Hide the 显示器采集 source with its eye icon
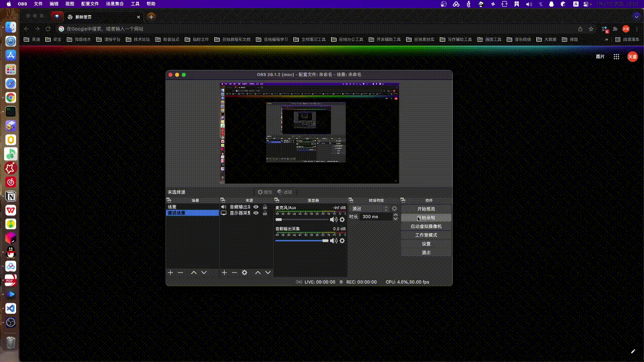Image resolution: width=644 pixels, height=362 pixels. click(256, 213)
